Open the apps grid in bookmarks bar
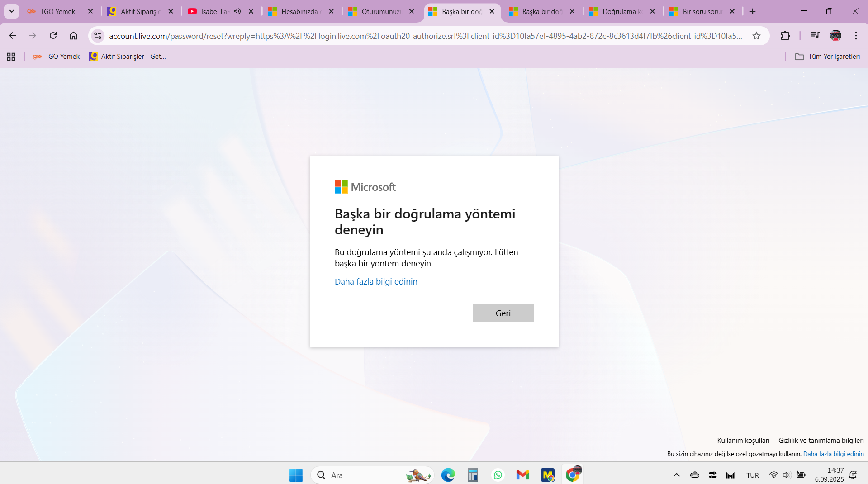Viewport: 868px width, 484px height. (x=11, y=57)
